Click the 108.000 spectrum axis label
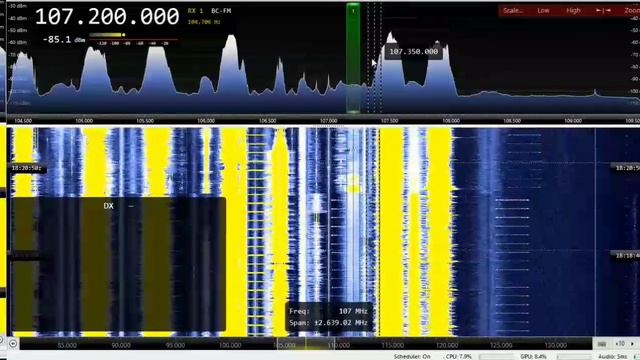 [x=451, y=121]
